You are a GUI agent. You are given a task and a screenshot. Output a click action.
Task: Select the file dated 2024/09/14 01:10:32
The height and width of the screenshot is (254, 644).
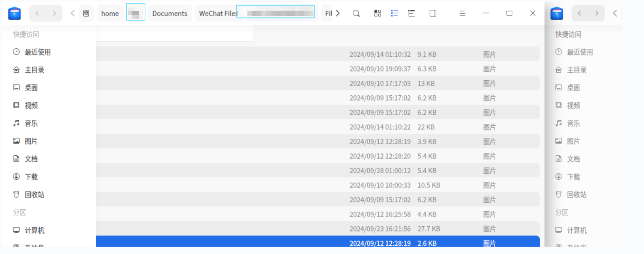pos(318,54)
